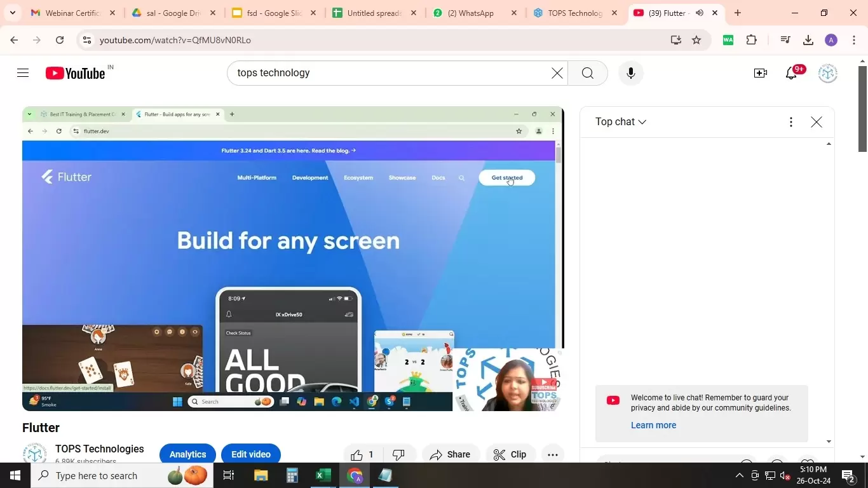
Task: Reload the YouTube page
Action: coord(60,40)
